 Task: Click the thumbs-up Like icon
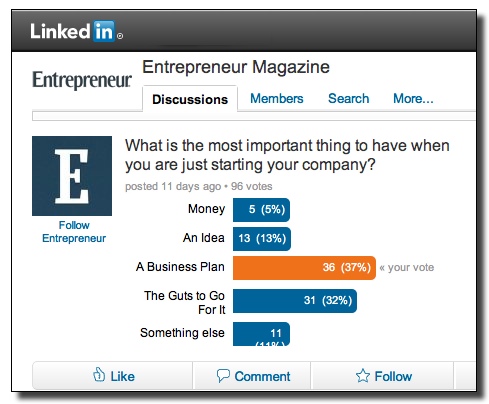[x=99, y=375]
